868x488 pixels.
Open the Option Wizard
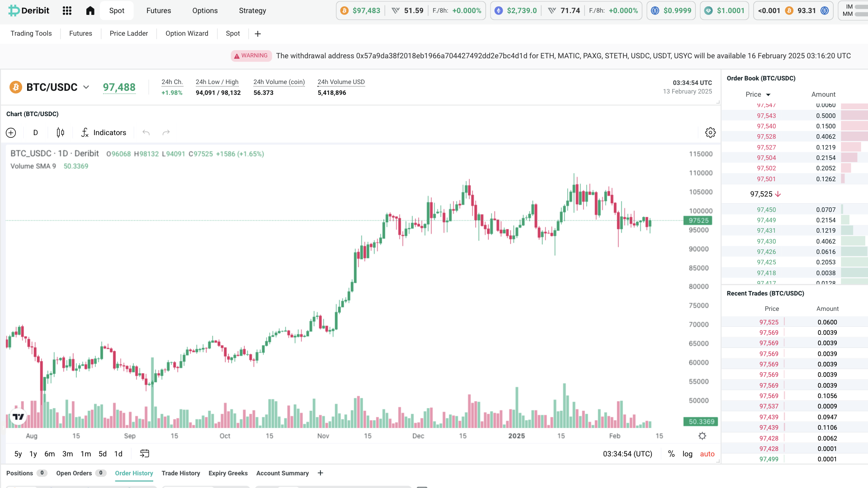[187, 33]
